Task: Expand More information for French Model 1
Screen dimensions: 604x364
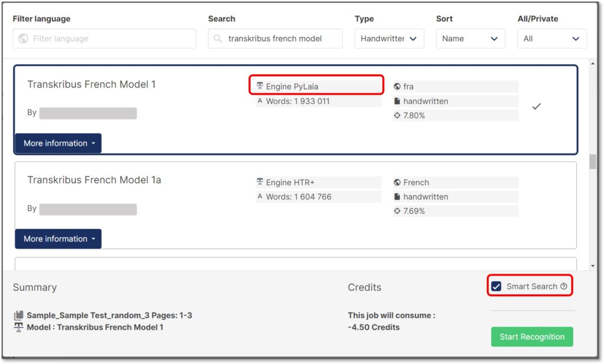Action: (x=58, y=143)
